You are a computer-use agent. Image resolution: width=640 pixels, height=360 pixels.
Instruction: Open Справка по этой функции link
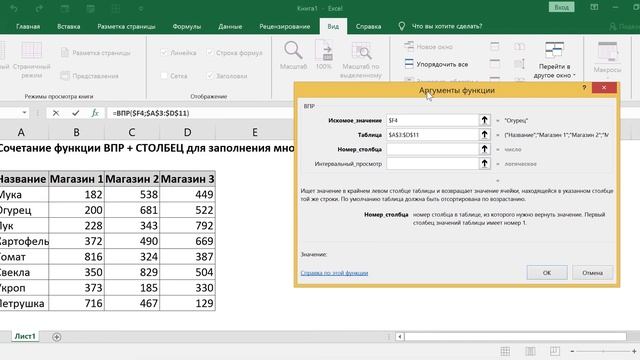(x=334, y=273)
